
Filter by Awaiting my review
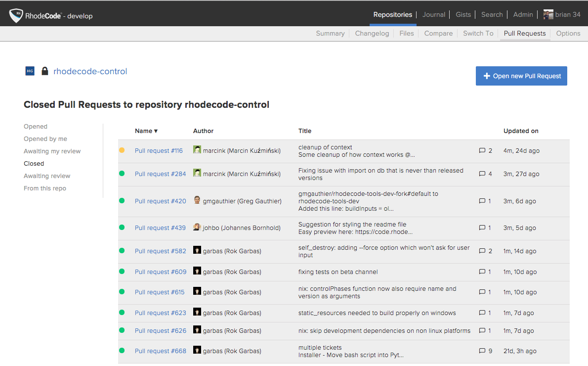(52, 151)
